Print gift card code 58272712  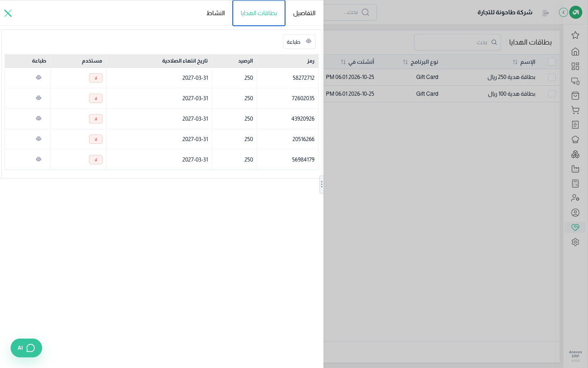pyautogui.click(x=38, y=78)
